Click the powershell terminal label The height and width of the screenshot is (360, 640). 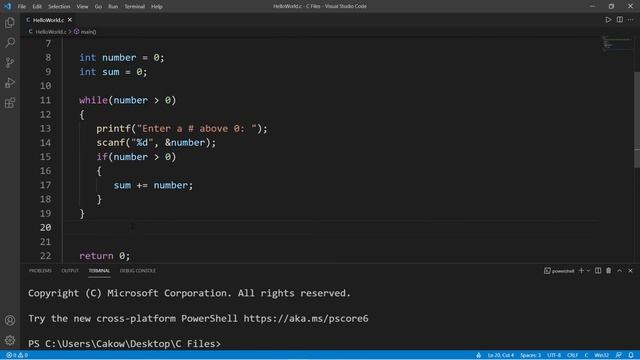pyautogui.click(x=559, y=271)
